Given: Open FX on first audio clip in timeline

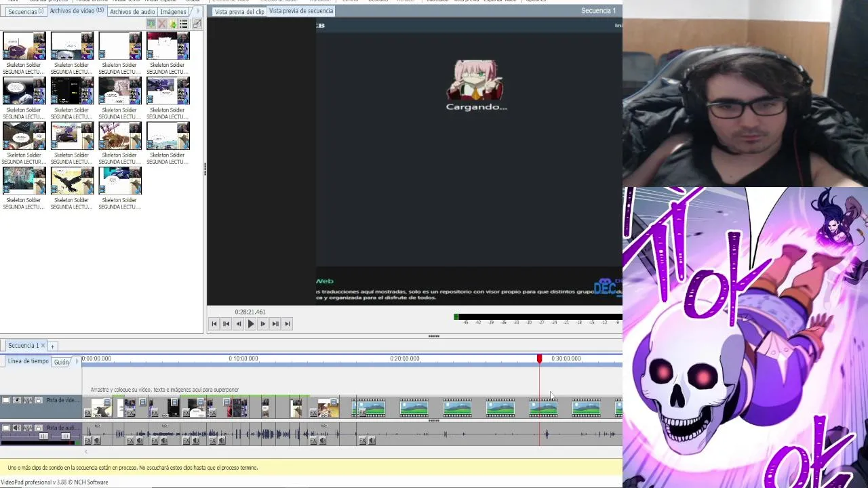Looking at the screenshot, I should point(87,441).
